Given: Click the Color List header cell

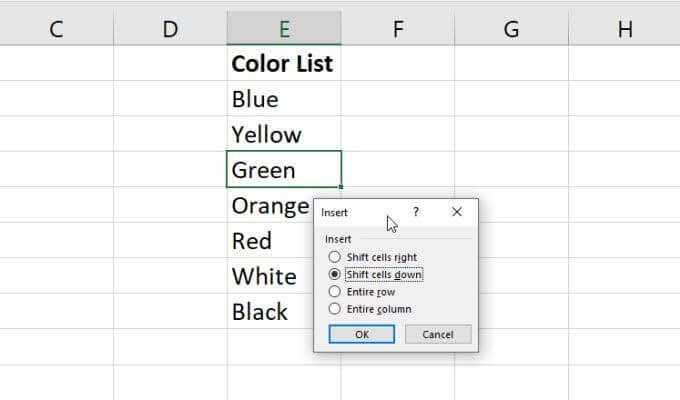Looking at the screenshot, I should pyautogui.click(x=283, y=64).
